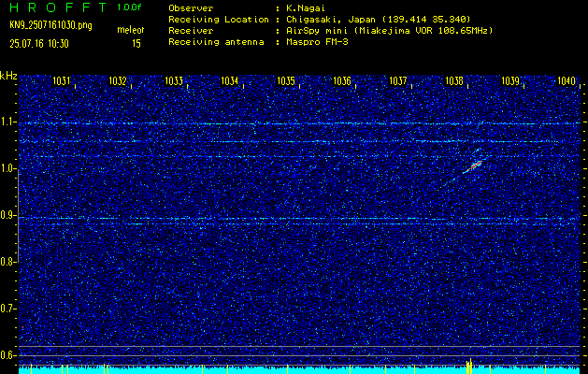
Task: Click the date stamp 25.07.16 10:30
Action: [39, 44]
